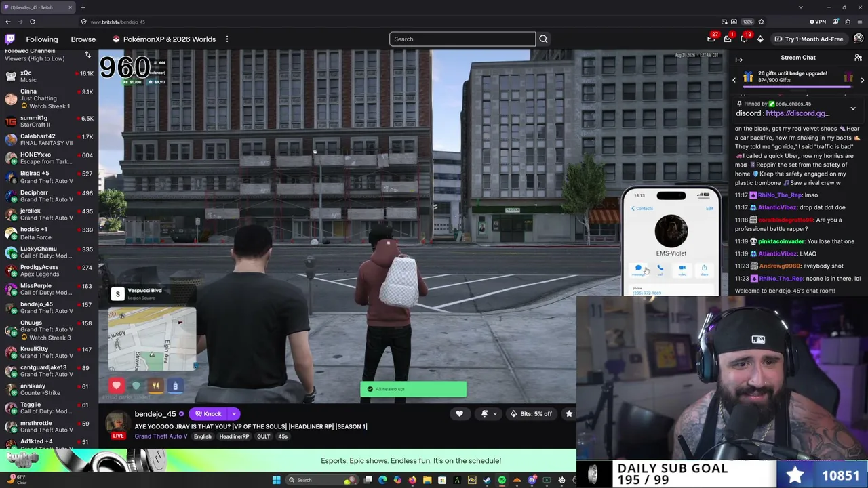Image resolution: width=868 pixels, height=488 pixels.
Task: Toggle the stream notification bell
Action: click(x=484, y=413)
